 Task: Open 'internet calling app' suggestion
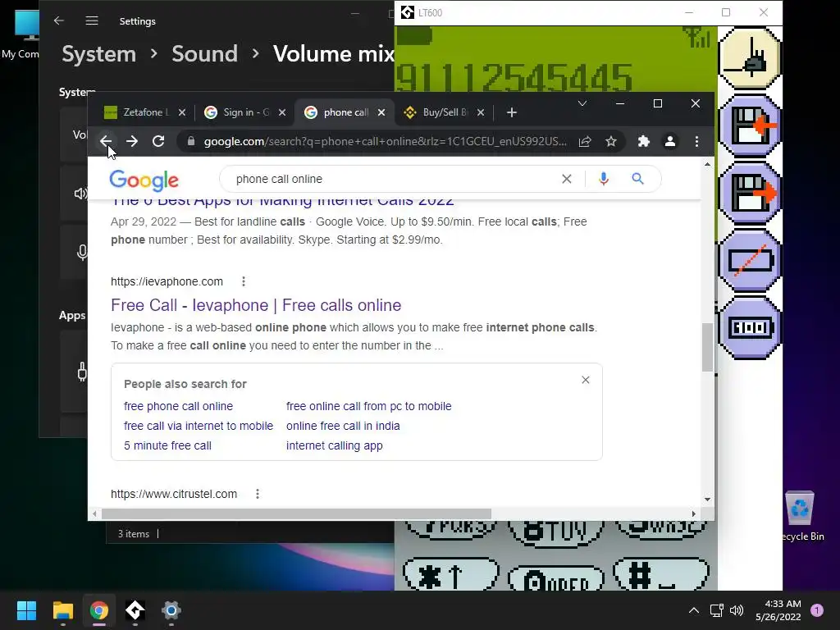click(335, 445)
